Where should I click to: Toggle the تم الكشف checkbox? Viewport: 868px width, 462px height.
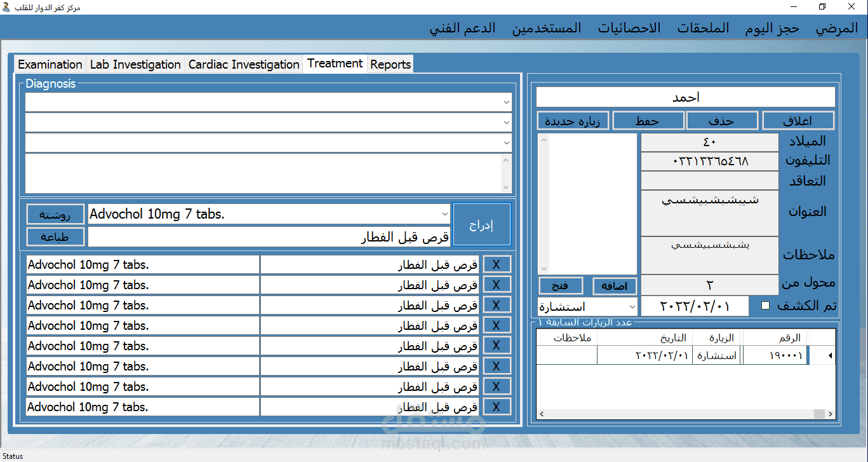click(765, 306)
